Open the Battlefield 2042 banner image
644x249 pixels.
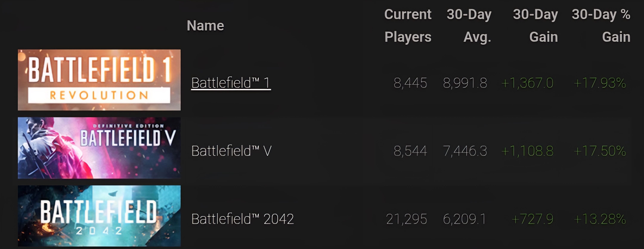99,216
